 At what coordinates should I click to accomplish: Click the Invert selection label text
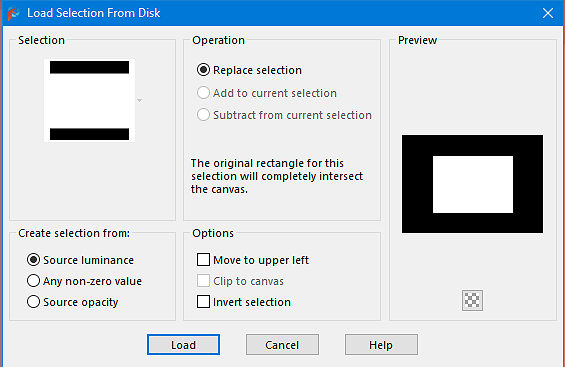click(252, 302)
